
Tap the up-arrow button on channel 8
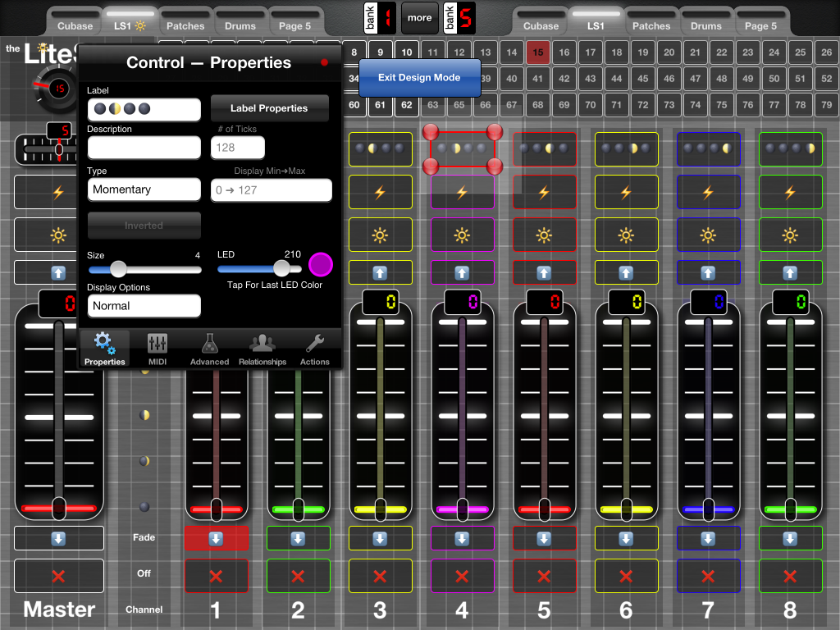point(790,272)
